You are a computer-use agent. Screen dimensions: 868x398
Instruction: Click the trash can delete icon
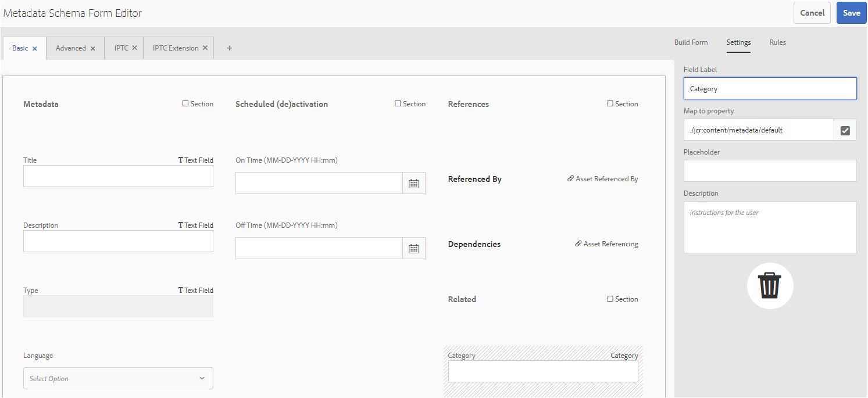tap(770, 286)
